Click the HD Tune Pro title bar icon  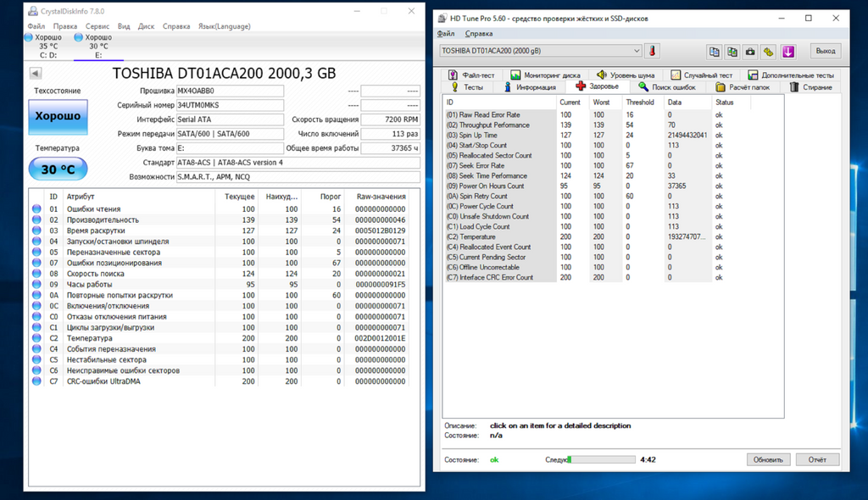(x=442, y=19)
